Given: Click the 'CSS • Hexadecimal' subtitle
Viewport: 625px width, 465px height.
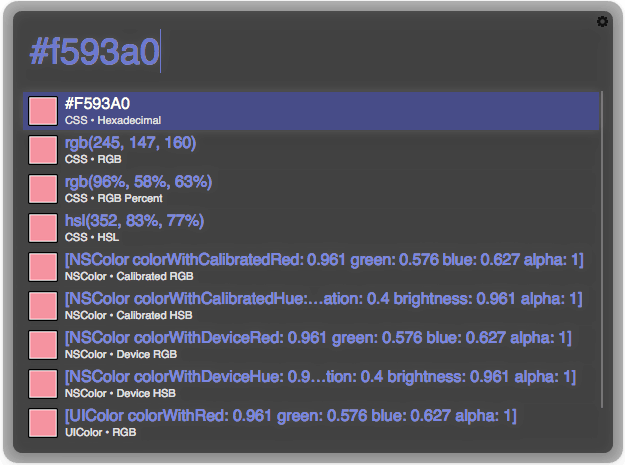Looking at the screenshot, I should coord(113,120).
